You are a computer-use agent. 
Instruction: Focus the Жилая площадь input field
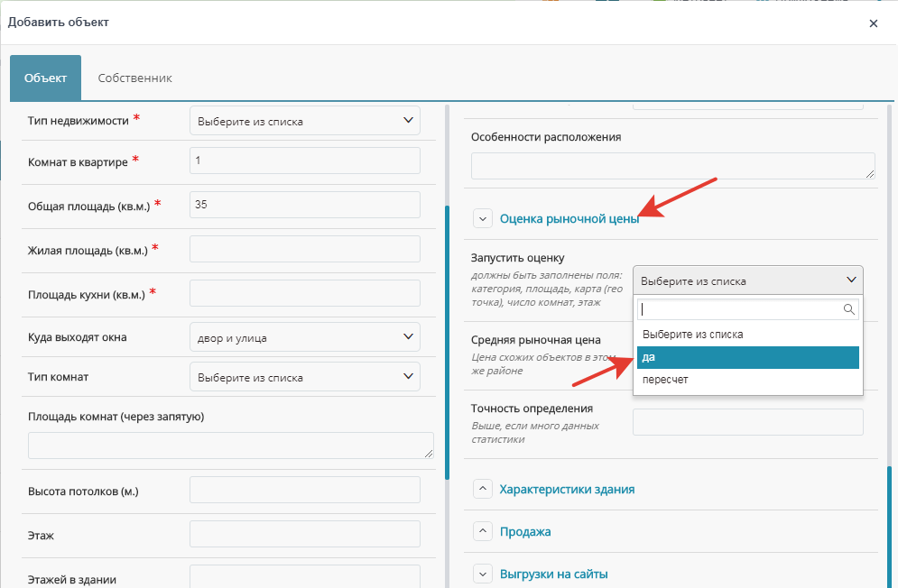305,249
